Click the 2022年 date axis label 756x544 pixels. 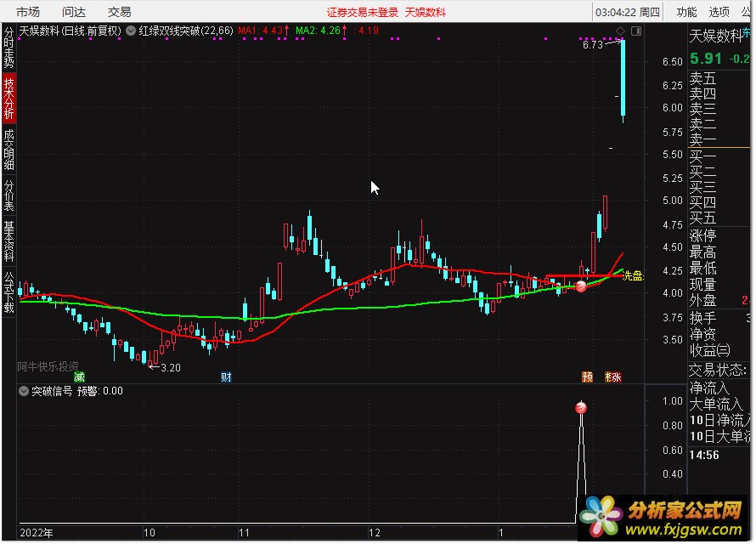click(x=37, y=532)
